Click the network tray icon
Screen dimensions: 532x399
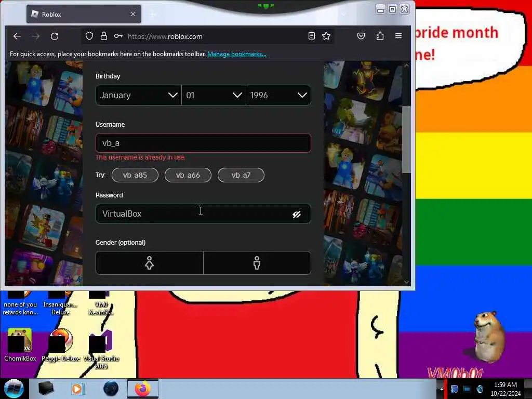(x=467, y=389)
